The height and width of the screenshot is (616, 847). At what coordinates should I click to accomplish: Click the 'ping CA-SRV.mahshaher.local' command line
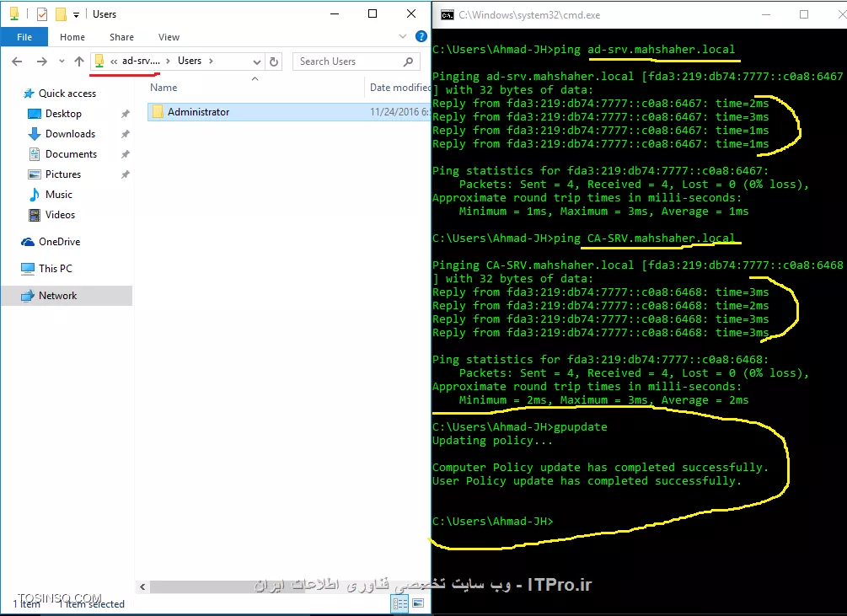tap(583, 238)
